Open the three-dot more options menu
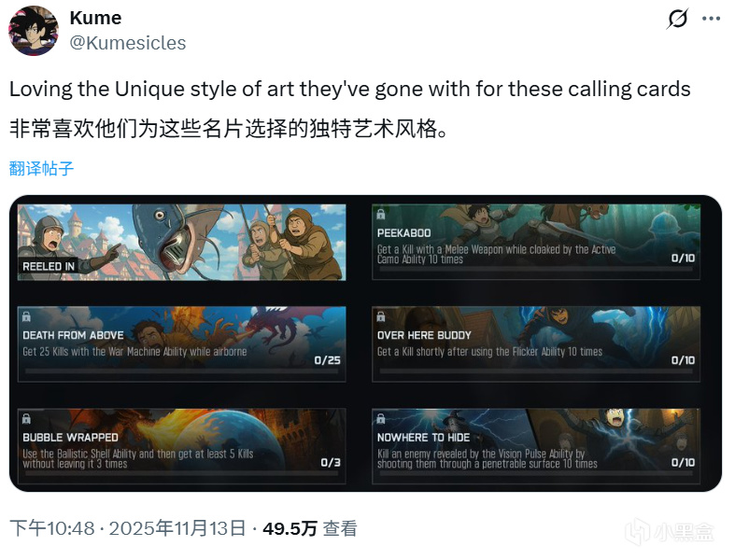The image size is (735, 560). (711, 19)
